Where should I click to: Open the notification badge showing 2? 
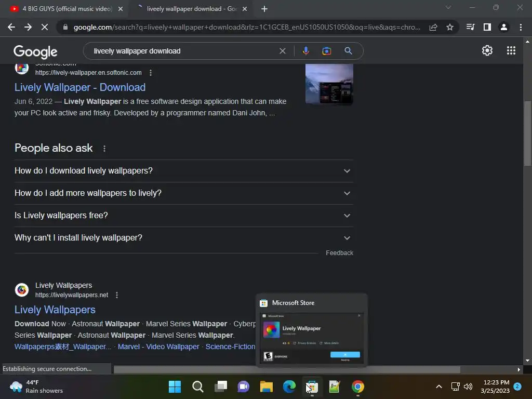[x=517, y=386]
